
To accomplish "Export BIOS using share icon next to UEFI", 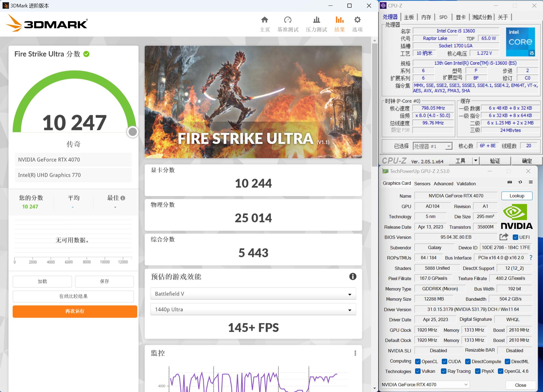I will 504,237.
